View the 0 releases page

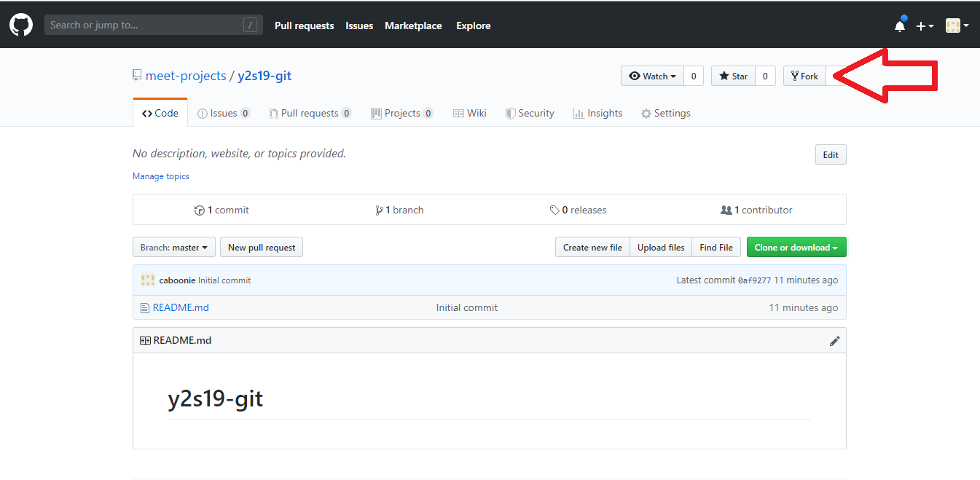[x=578, y=210]
